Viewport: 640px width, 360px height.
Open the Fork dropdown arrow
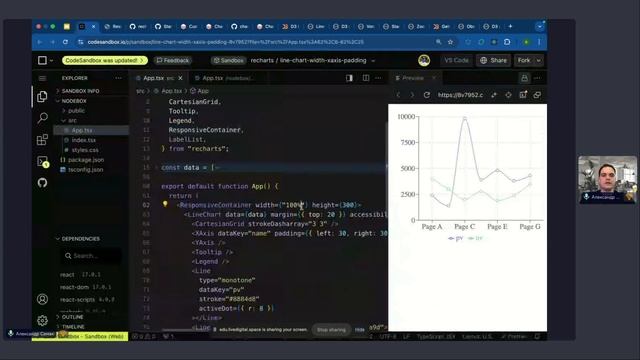click(x=539, y=60)
